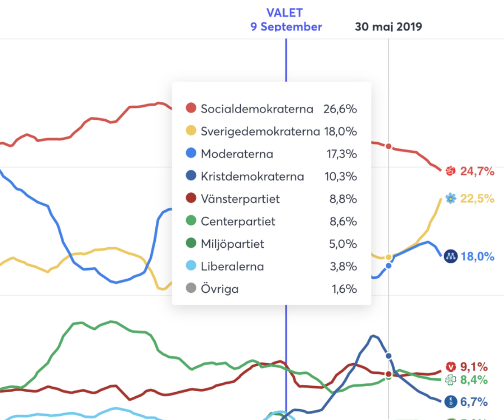504x420 pixels.
Task: Click the red Socialdemokraterna legend dot
Action: click(191, 108)
